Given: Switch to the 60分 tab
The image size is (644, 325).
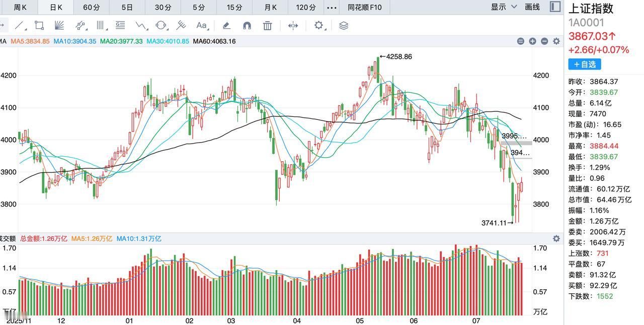Looking at the screenshot, I should coord(92,7).
